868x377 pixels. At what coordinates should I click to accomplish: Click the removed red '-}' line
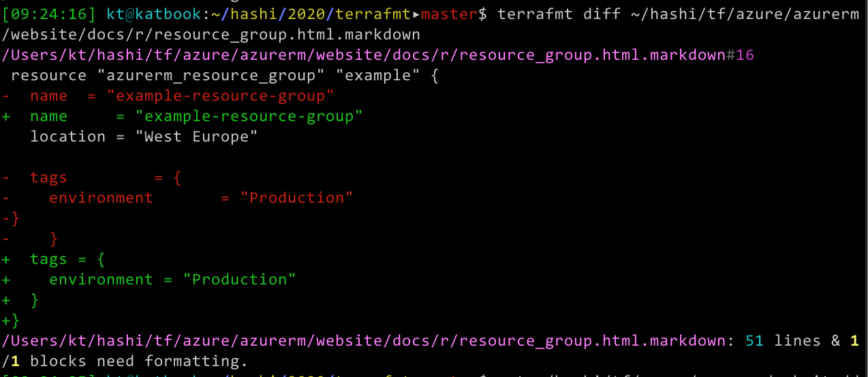(12, 218)
